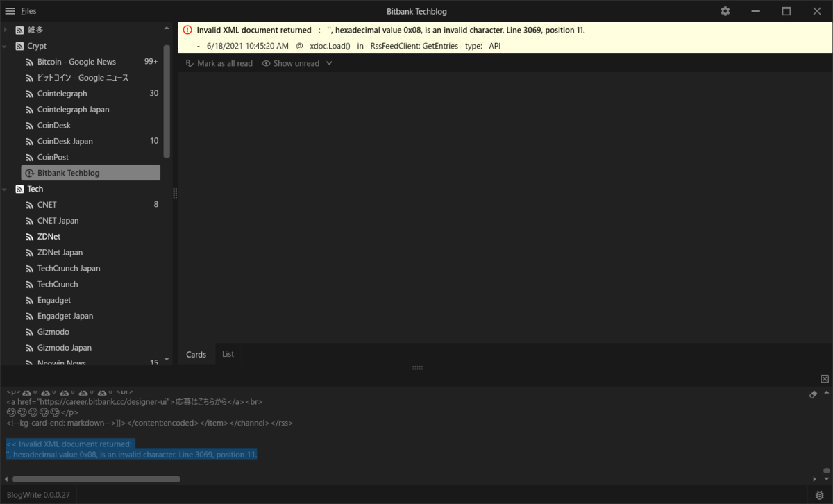833x504 pixels.
Task: Toggle the Show unread eye filter
Action: click(267, 63)
